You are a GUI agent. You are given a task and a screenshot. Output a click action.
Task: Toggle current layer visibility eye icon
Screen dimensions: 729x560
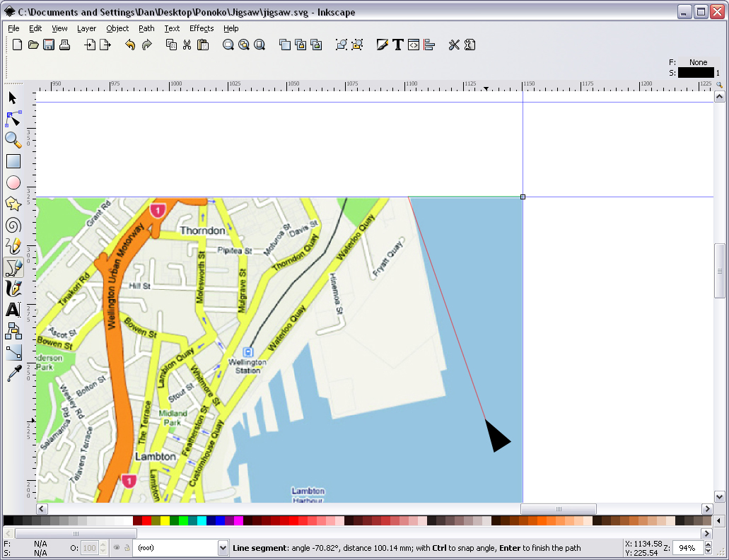pos(117,548)
